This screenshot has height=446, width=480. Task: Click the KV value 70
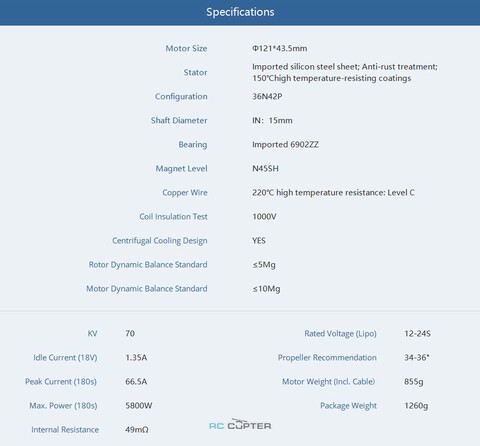(130, 333)
